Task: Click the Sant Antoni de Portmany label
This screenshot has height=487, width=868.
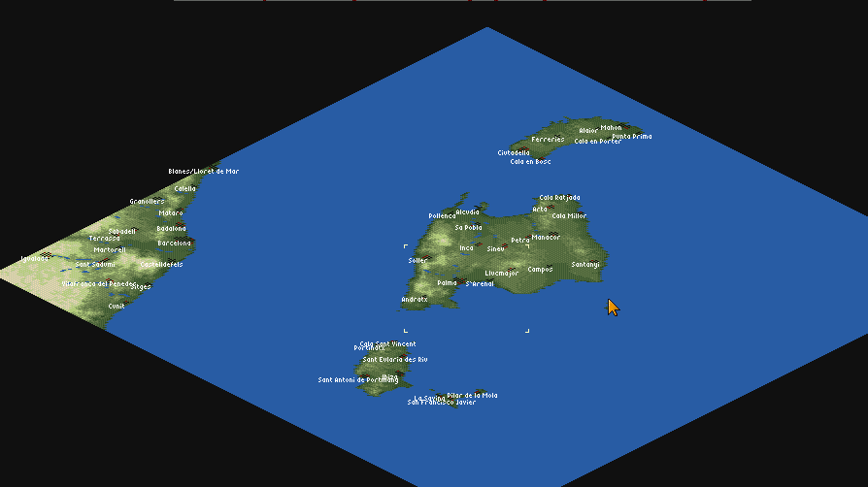Action: tap(357, 379)
